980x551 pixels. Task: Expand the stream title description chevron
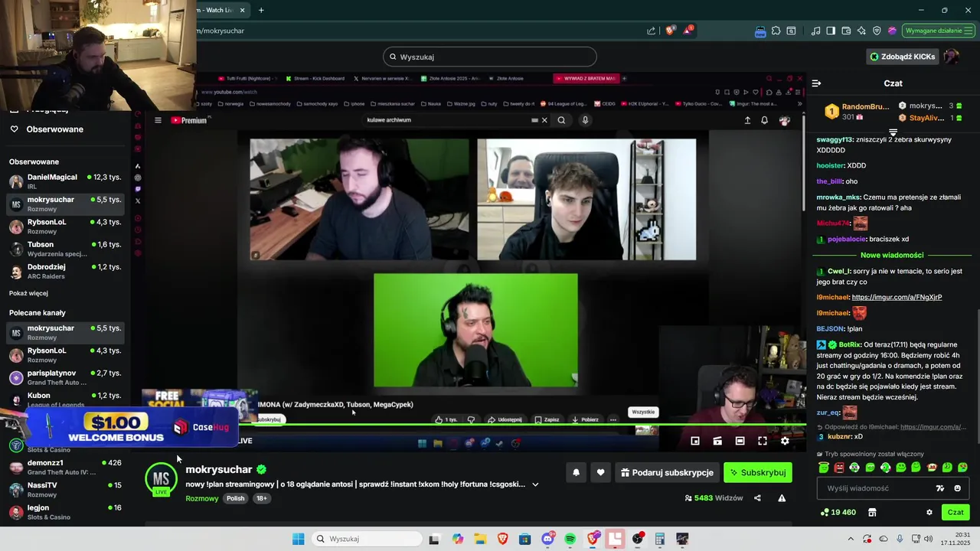tap(535, 484)
